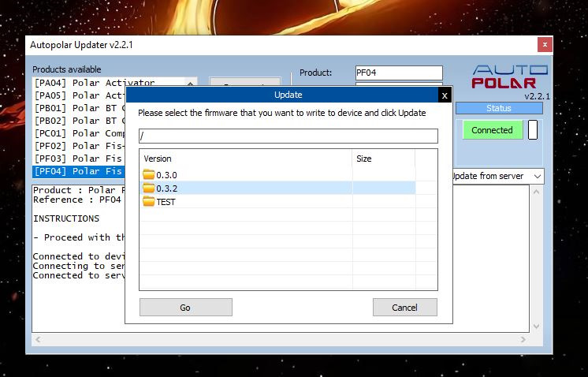This screenshot has width=588, height=377.
Task: Click the Go button
Action: 186,308
